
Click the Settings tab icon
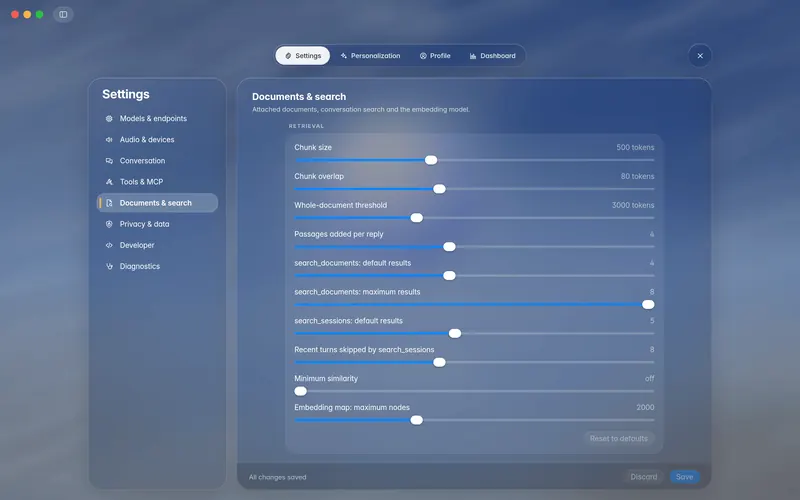coord(288,56)
